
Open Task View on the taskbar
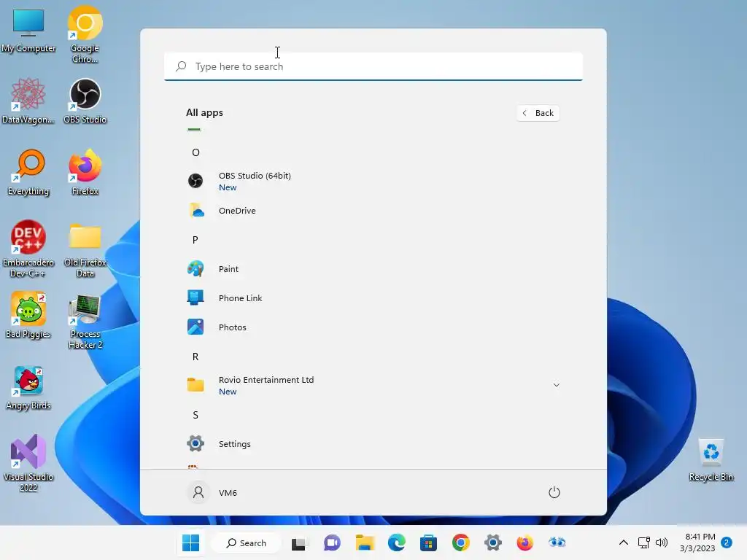pyautogui.click(x=299, y=542)
